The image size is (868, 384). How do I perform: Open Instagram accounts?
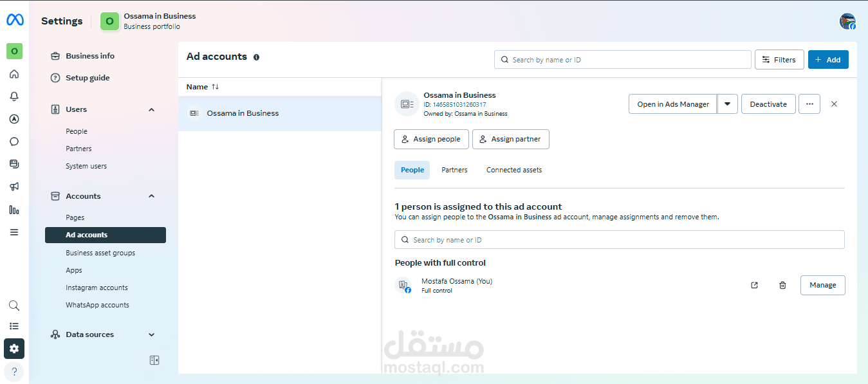click(x=97, y=288)
